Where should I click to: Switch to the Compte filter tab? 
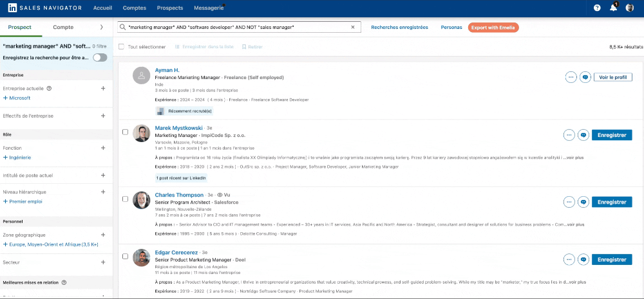tap(63, 28)
